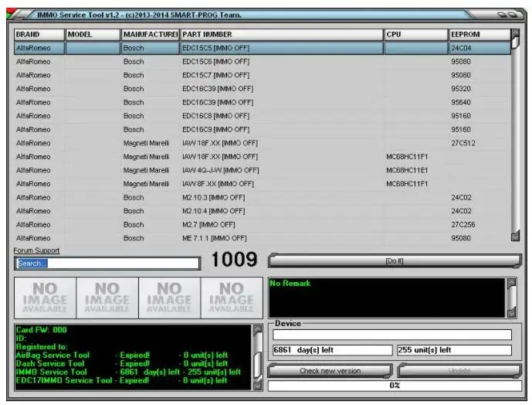This screenshot has width=532, height=405.
Task: Sort by EEPROM column header
Action: coord(479,34)
